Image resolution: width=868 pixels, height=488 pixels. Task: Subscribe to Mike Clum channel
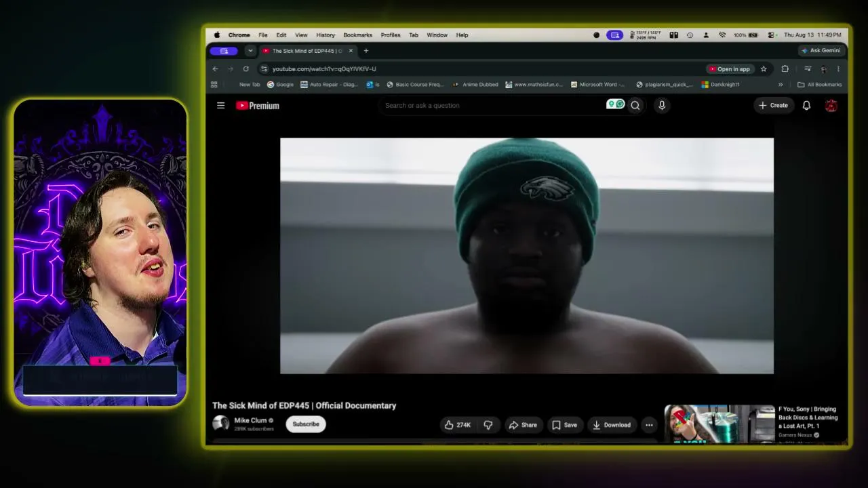(306, 424)
